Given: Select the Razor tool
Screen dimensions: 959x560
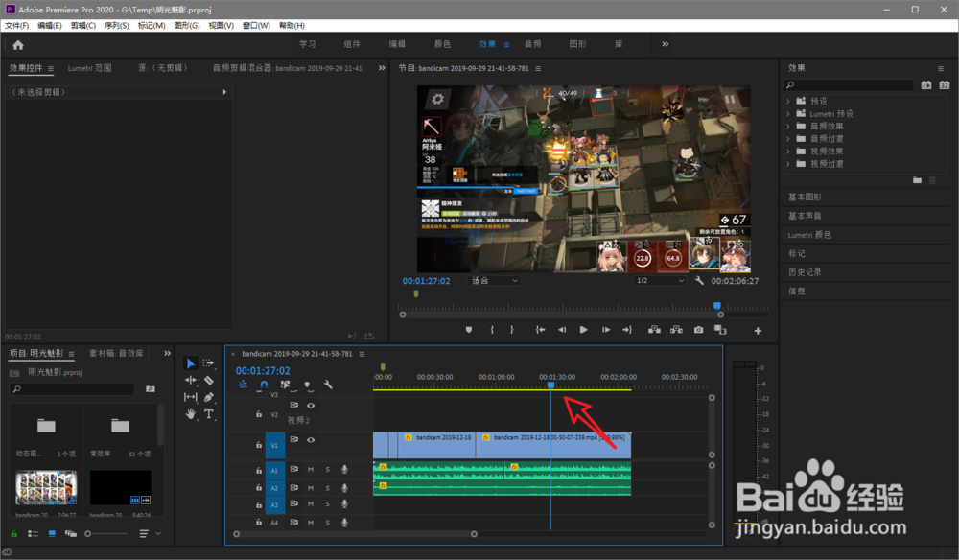Looking at the screenshot, I should coord(209,381).
